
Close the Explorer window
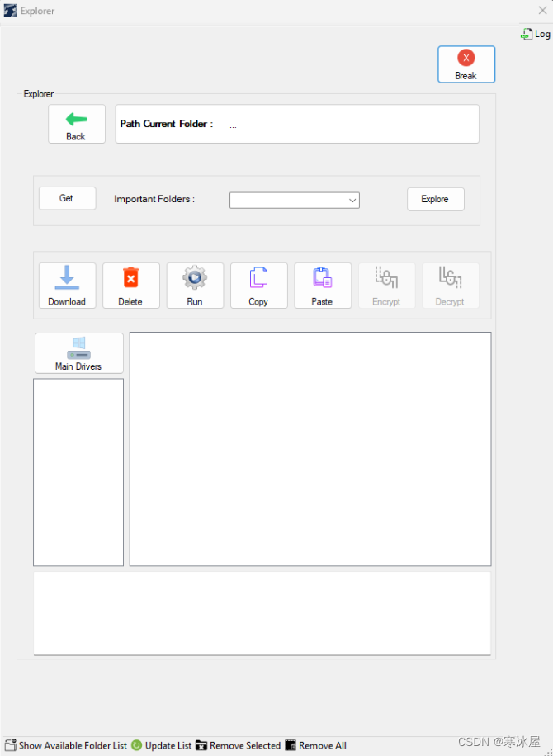(x=542, y=11)
